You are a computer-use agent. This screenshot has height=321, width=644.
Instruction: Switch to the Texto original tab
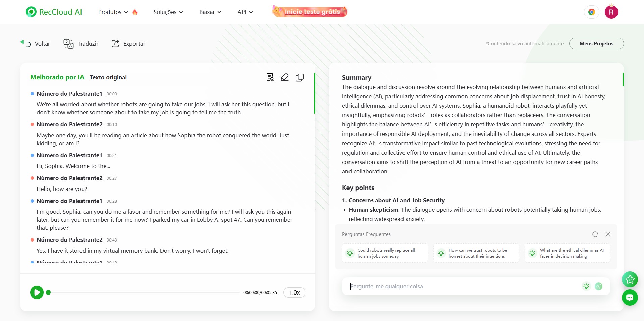coord(108,77)
